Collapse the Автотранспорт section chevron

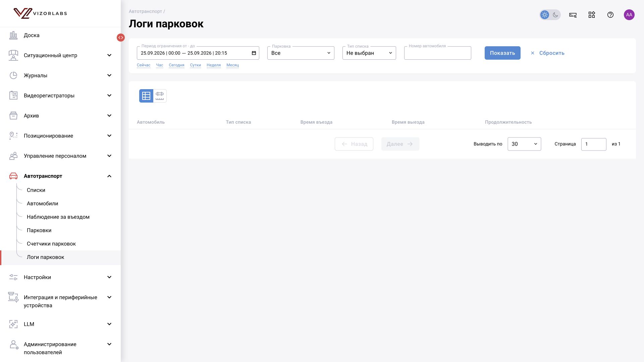click(109, 176)
